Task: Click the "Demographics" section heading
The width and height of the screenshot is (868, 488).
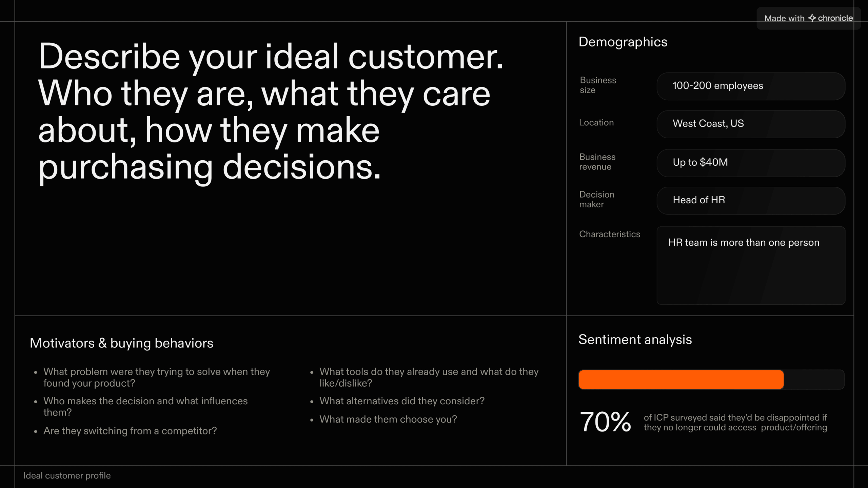Action: [x=623, y=42]
